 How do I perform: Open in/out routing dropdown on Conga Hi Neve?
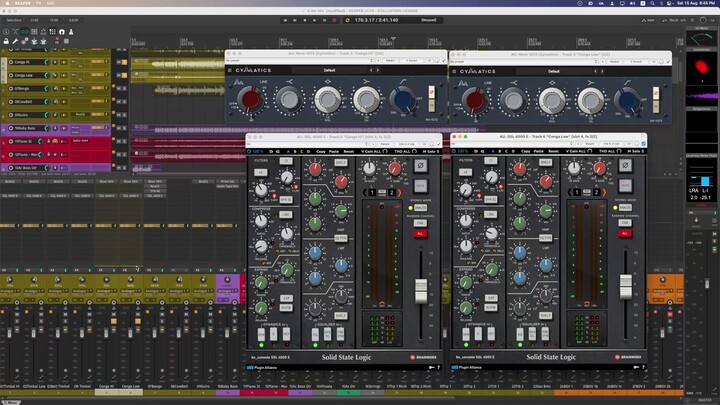pos(411,61)
